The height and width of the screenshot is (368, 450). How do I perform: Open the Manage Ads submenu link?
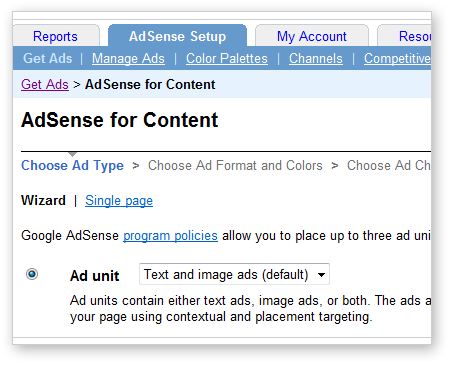click(x=128, y=58)
